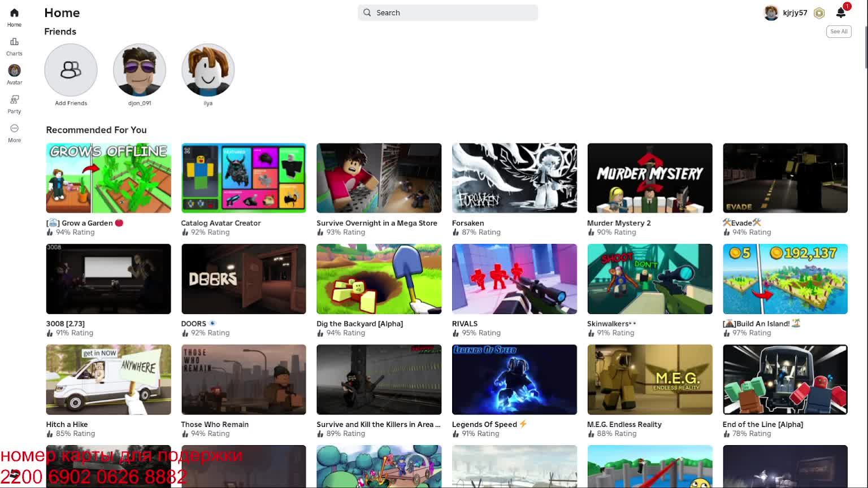Open End of the Line [Alpha] thumbnail

[785, 380]
